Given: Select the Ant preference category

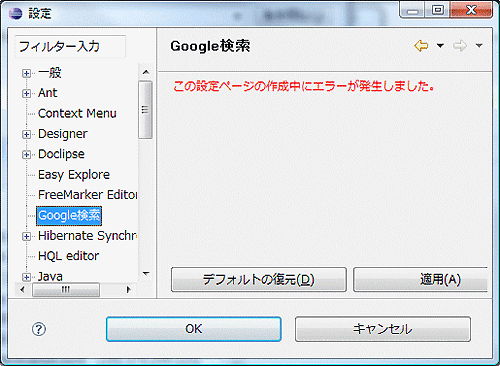Looking at the screenshot, I should (48, 93).
